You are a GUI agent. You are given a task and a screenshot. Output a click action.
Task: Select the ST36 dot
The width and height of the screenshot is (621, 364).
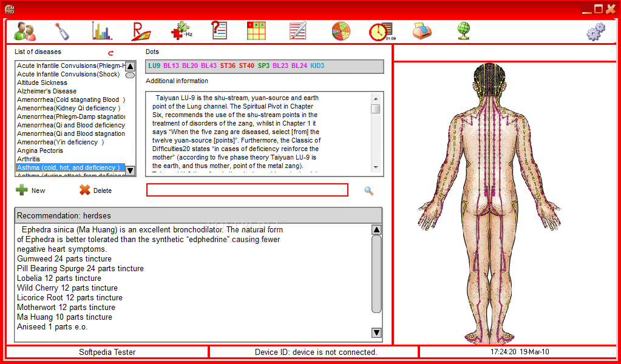coord(228,66)
